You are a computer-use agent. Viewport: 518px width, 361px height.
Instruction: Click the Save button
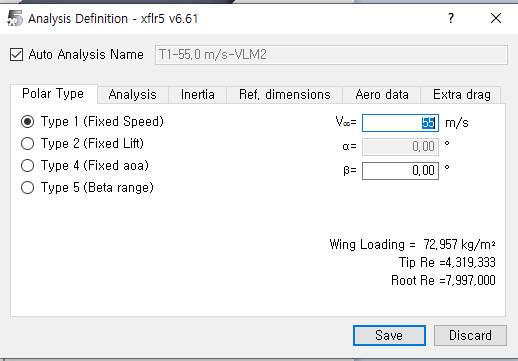click(389, 335)
